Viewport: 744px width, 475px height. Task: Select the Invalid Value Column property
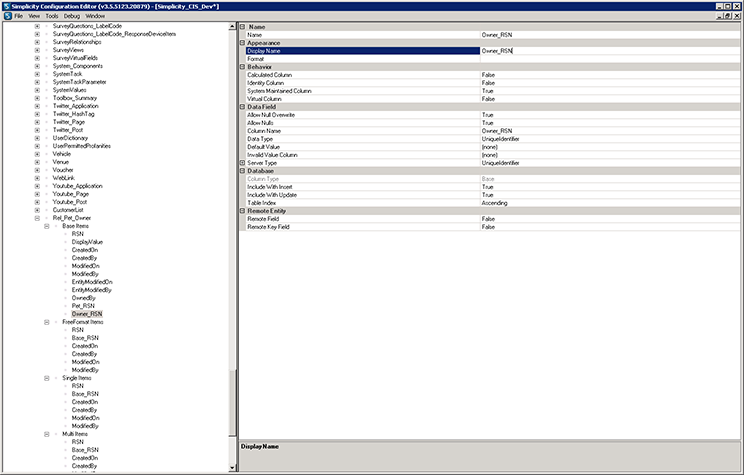pyautogui.click(x=493, y=155)
